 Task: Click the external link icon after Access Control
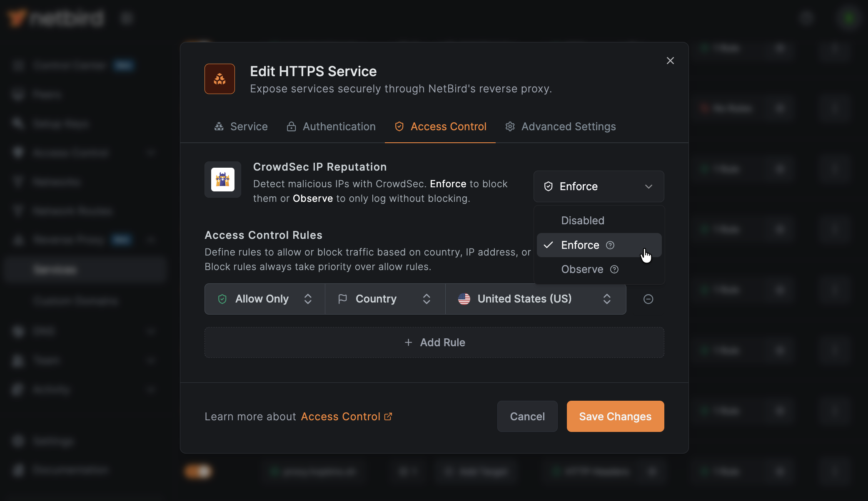pyautogui.click(x=388, y=417)
